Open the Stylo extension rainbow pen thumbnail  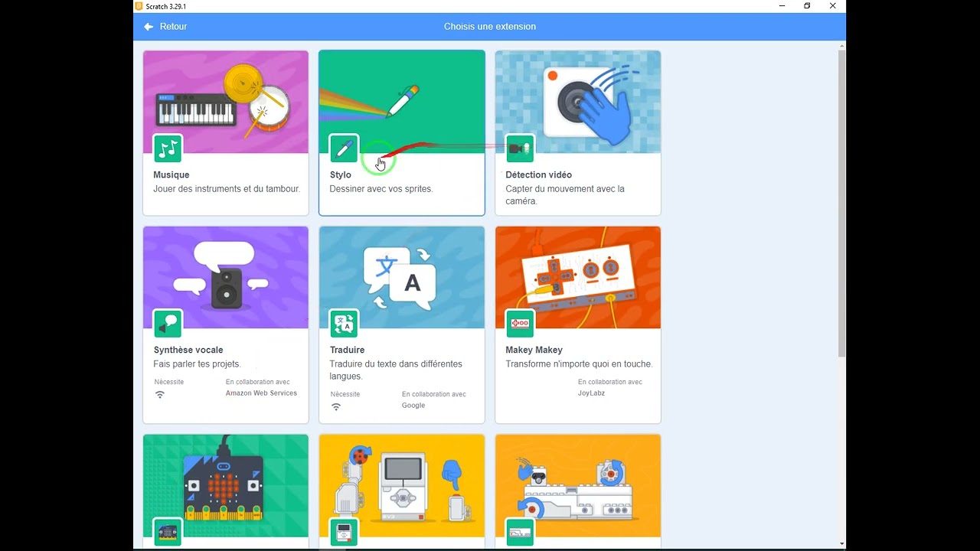402,102
